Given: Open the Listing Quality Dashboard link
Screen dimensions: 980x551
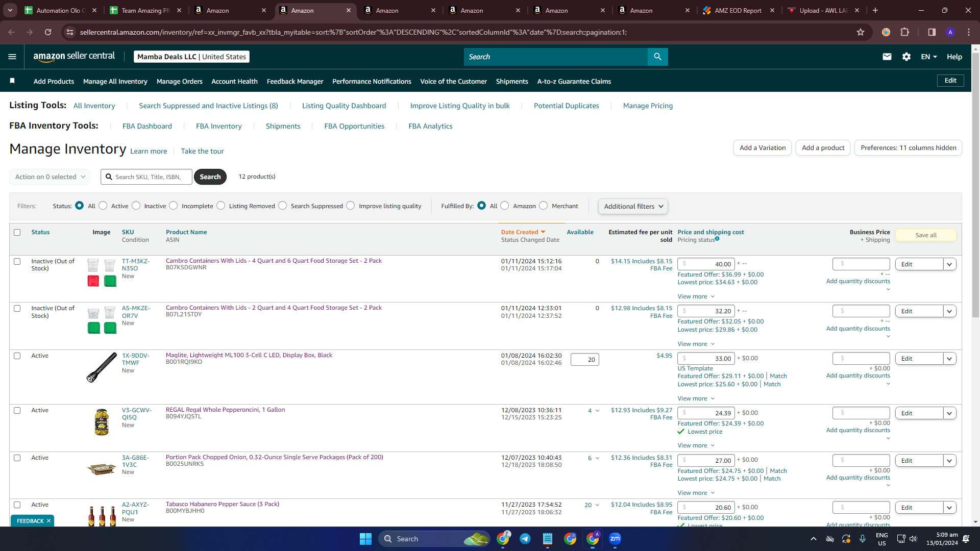Looking at the screenshot, I should point(344,106).
